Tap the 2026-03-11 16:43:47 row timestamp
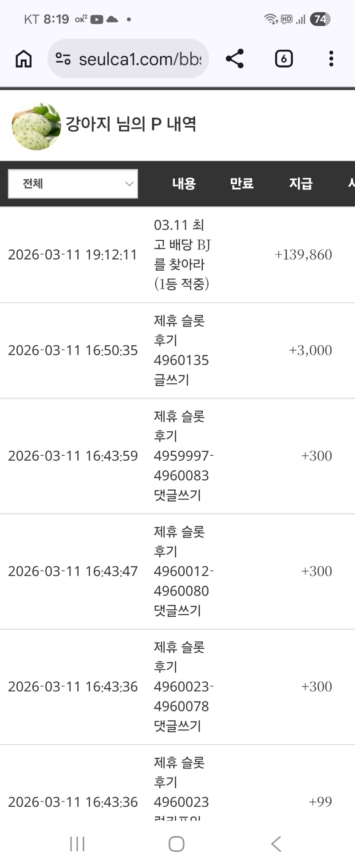 tap(73, 571)
